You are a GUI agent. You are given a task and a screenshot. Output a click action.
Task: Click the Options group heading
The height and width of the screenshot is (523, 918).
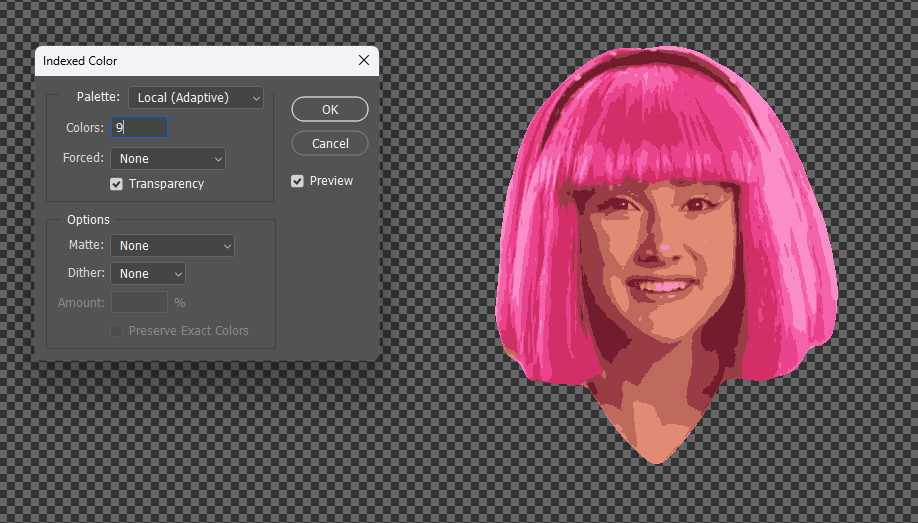pyautogui.click(x=88, y=220)
